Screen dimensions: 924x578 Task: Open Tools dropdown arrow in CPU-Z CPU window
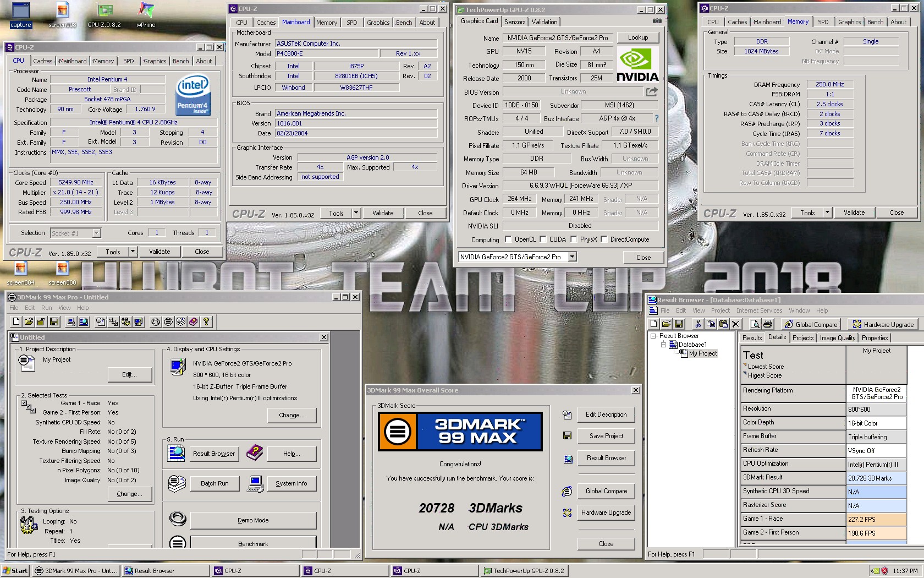click(133, 252)
